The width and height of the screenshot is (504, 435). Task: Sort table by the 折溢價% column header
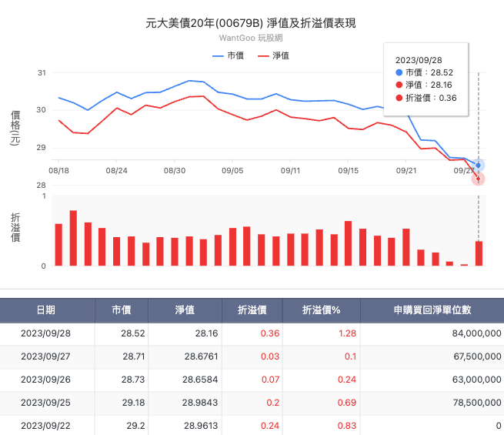(x=321, y=310)
